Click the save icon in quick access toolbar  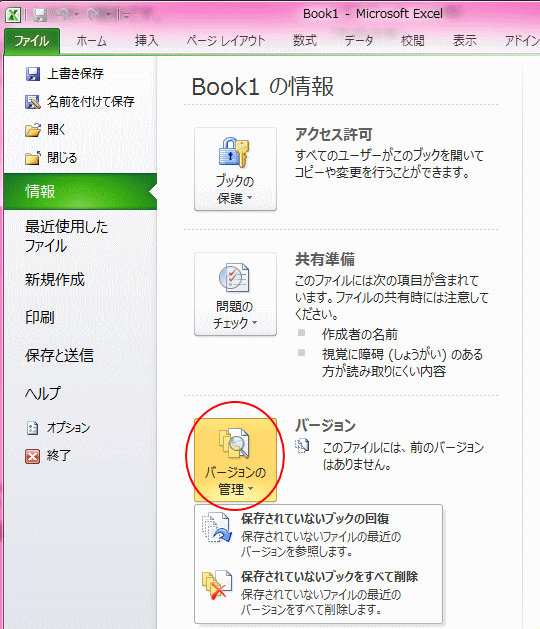coord(40,15)
